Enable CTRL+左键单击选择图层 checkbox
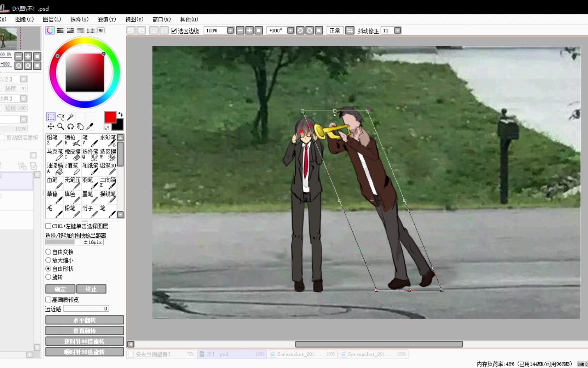Image resolution: width=588 pixels, height=368 pixels. [x=48, y=226]
